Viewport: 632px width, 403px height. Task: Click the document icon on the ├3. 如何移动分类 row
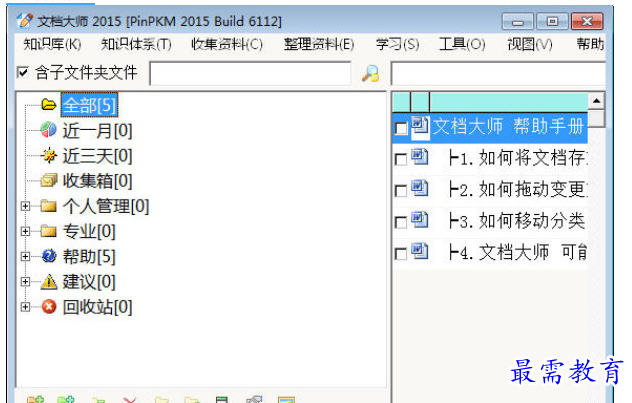point(420,220)
